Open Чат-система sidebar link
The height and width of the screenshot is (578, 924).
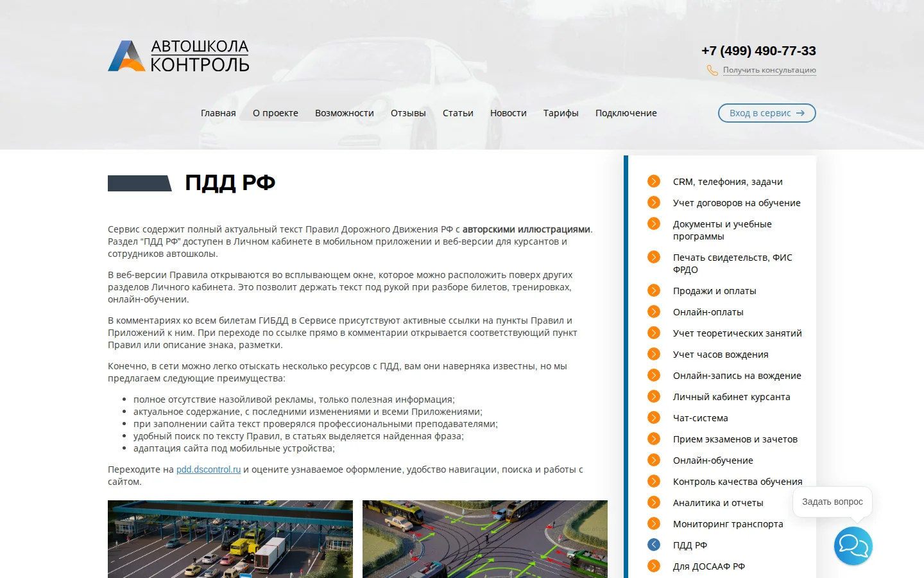coord(701,418)
